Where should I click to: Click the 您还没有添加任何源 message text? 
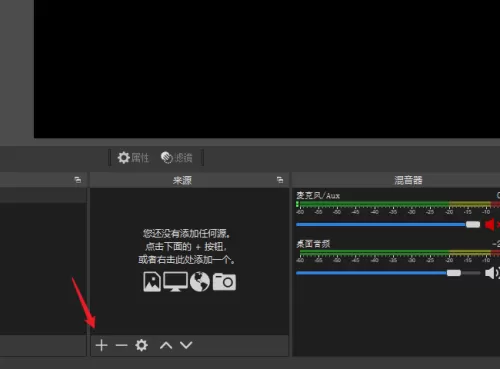[x=187, y=234]
